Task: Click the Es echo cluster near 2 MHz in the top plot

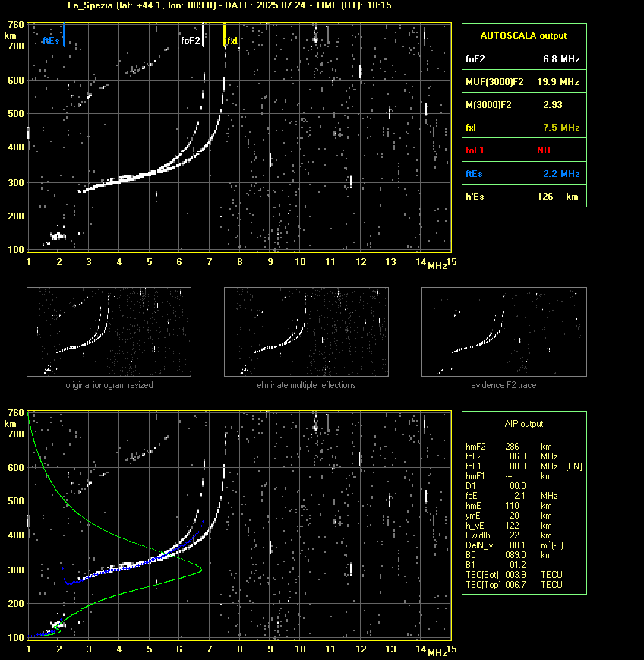Action: click(58, 237)
